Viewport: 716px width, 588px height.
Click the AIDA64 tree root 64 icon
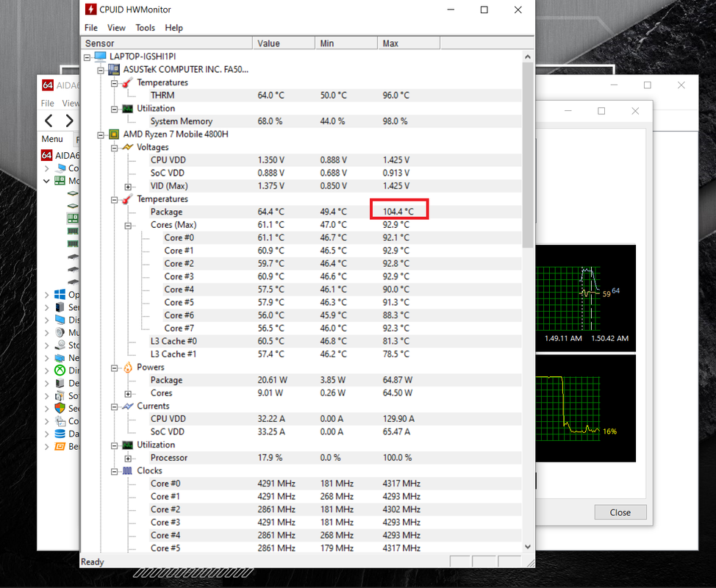[46, 155]
